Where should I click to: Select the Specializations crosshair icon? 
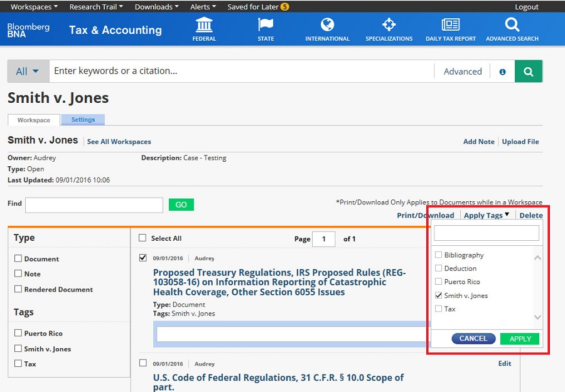[x=389, y=25]
